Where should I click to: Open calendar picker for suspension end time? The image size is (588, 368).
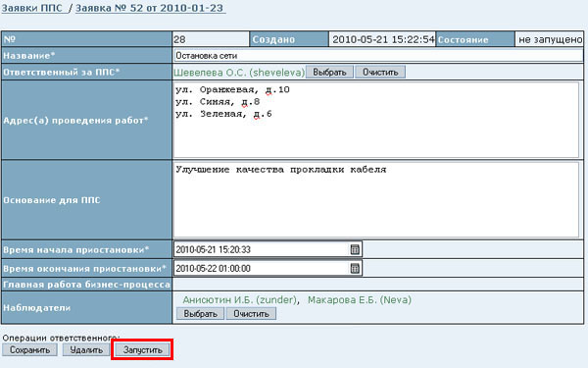tap(355, 268)
